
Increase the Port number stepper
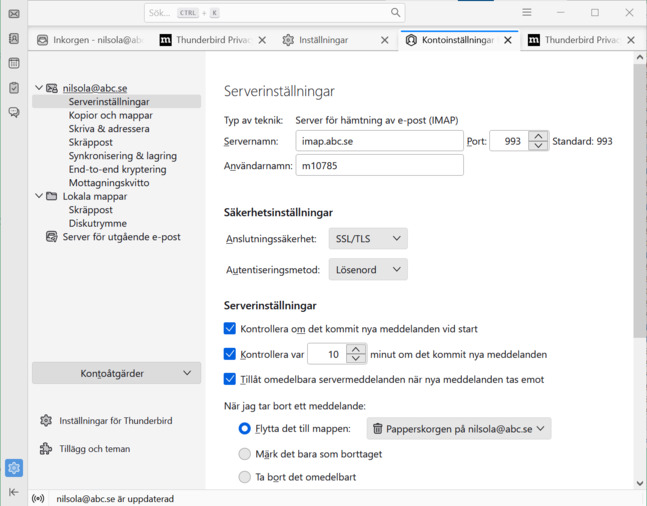click(x=538, y=136)
